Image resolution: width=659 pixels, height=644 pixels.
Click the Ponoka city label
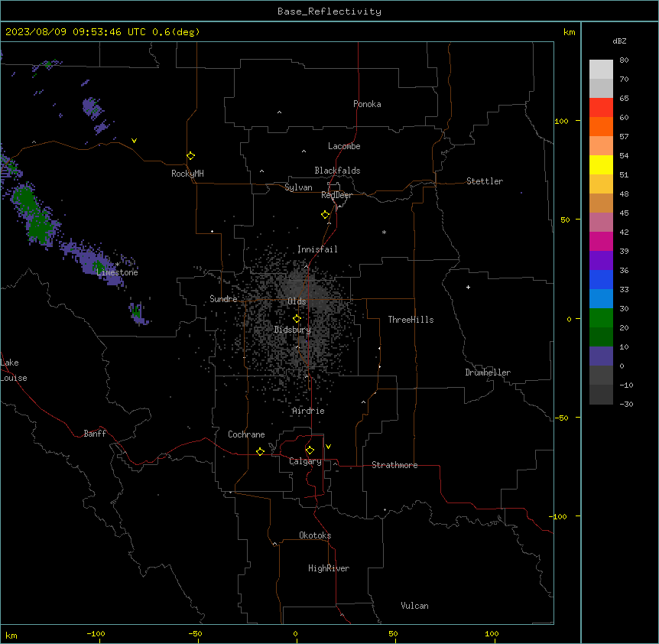(x=367, y=104)
